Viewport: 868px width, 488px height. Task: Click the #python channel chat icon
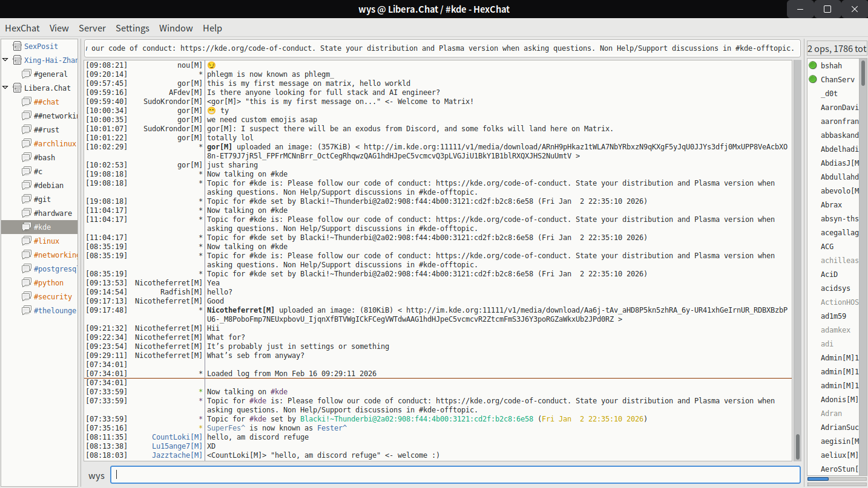click(26, 282)
